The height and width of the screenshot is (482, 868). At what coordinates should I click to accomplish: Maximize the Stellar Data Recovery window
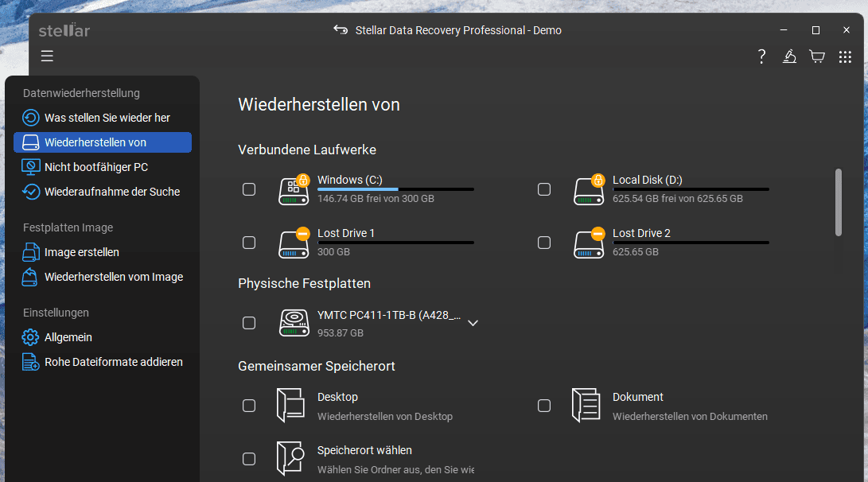pyautogui.click(x=815, y=30)
